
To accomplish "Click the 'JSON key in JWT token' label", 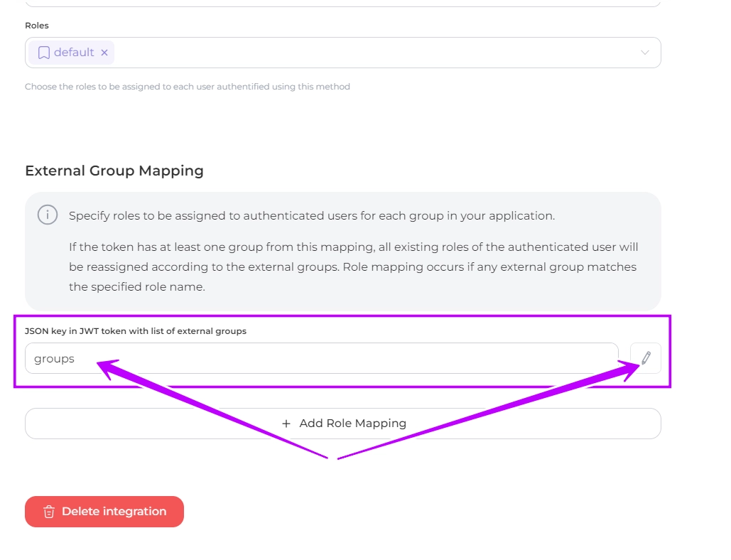I will tap(136, 331).
